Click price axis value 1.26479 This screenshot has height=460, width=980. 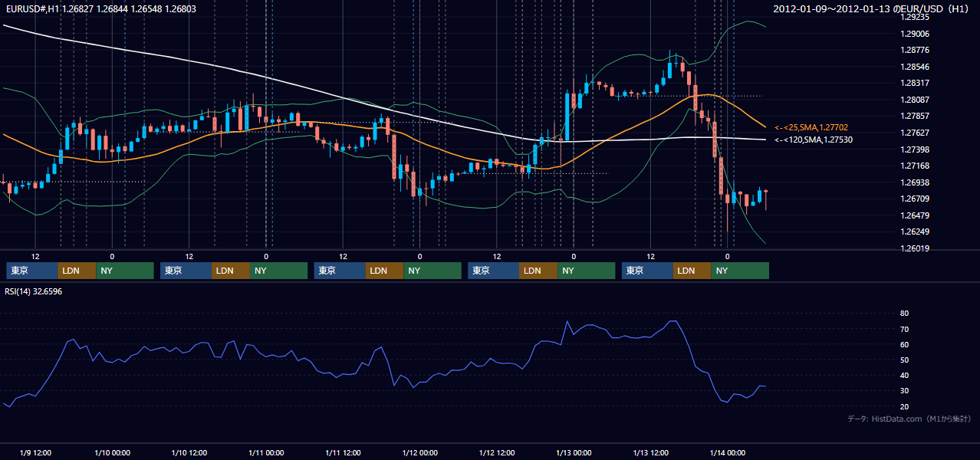point(915,215)
